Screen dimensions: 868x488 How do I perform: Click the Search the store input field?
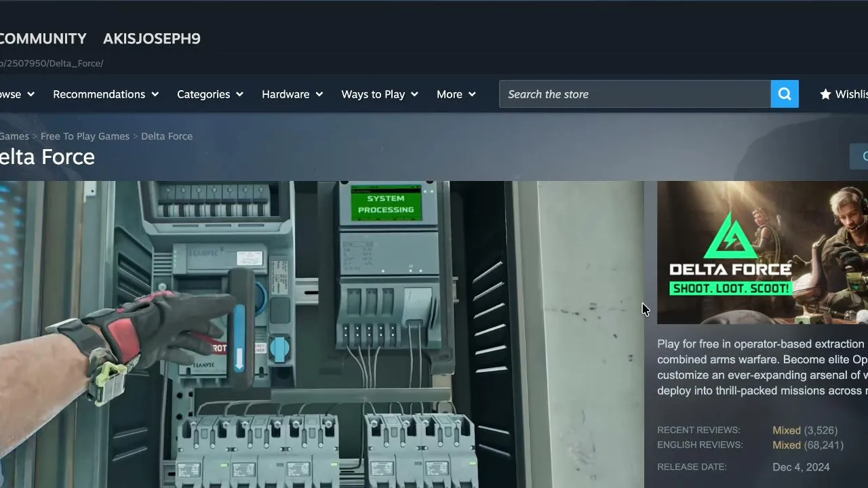[x=635, y=94]
